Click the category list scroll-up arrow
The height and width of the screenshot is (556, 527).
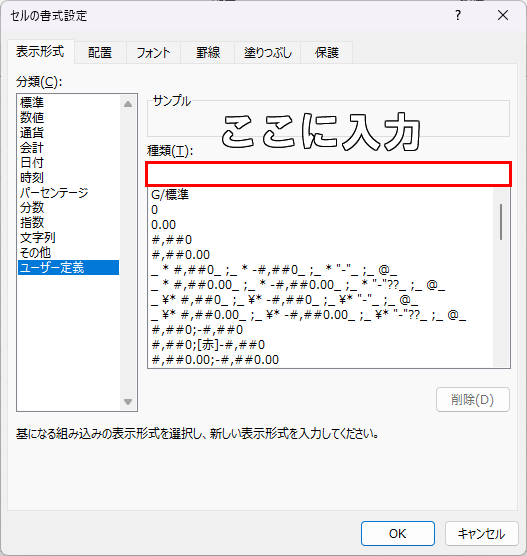click(x=128, y=104)
